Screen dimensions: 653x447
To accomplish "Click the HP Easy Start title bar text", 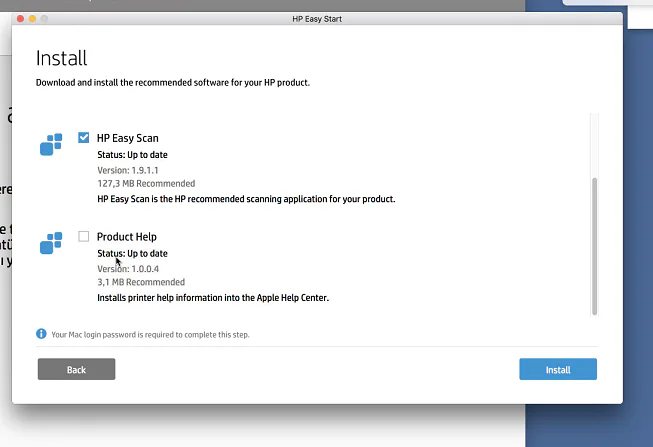I will [317, 19].
